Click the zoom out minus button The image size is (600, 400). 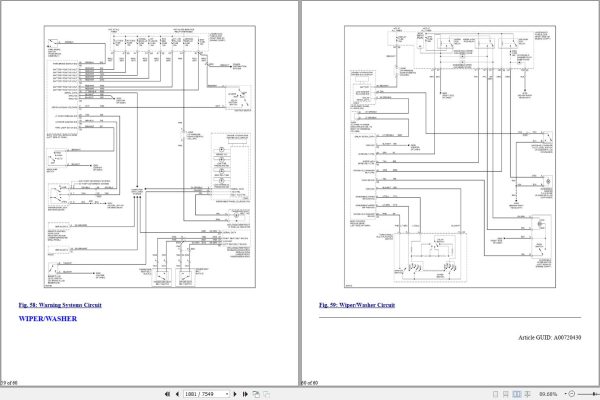[572, 394]
